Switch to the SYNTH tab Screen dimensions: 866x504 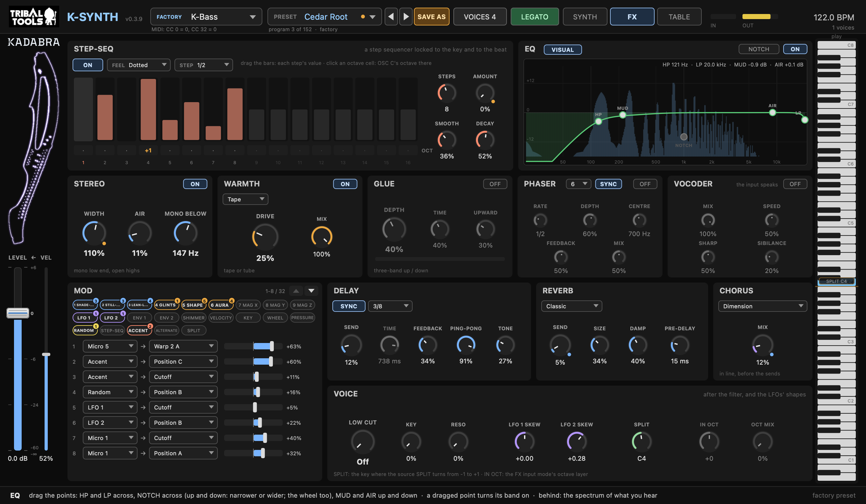(x=585, y=17)
